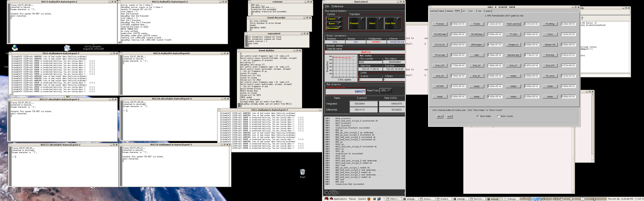
Task: Show Rates checkbox in scaler window
Action: coord(478,116)
